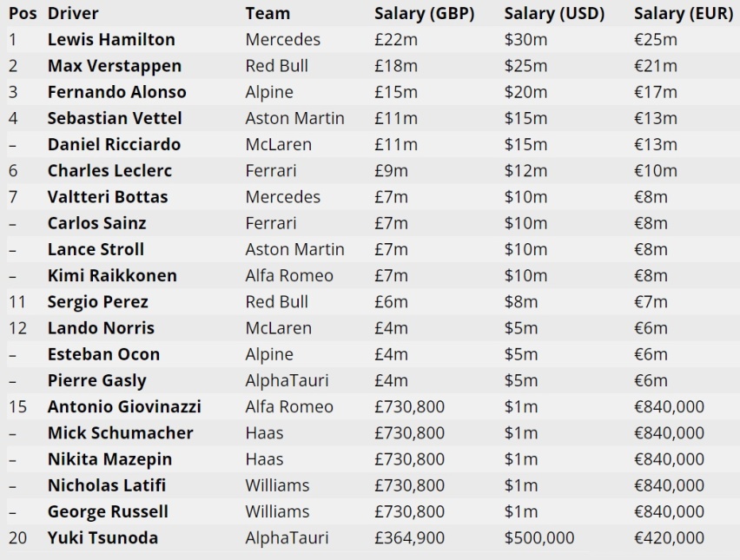Click Yuki Tsunoda's $500,000 salary
Screen dimensions: 740x560
tap(539, 537)
